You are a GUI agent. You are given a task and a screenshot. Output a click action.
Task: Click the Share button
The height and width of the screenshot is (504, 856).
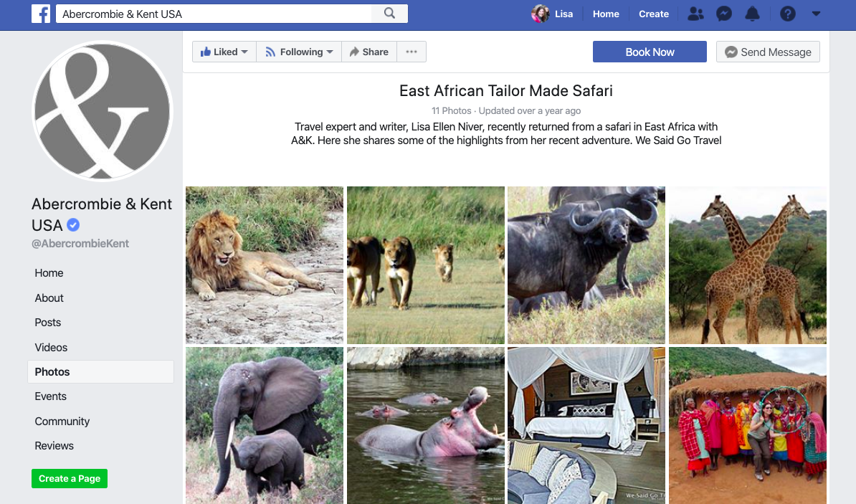point(369,52)
